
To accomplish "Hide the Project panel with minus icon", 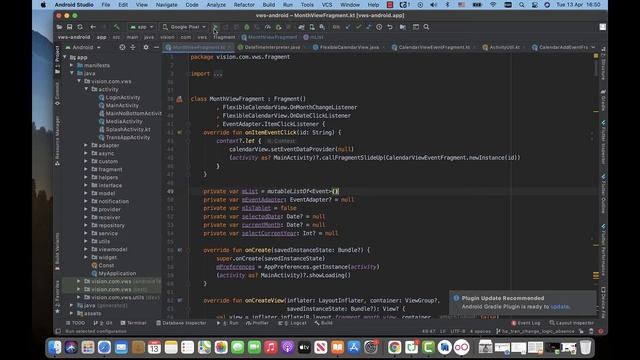I will (x=156, y=47).
